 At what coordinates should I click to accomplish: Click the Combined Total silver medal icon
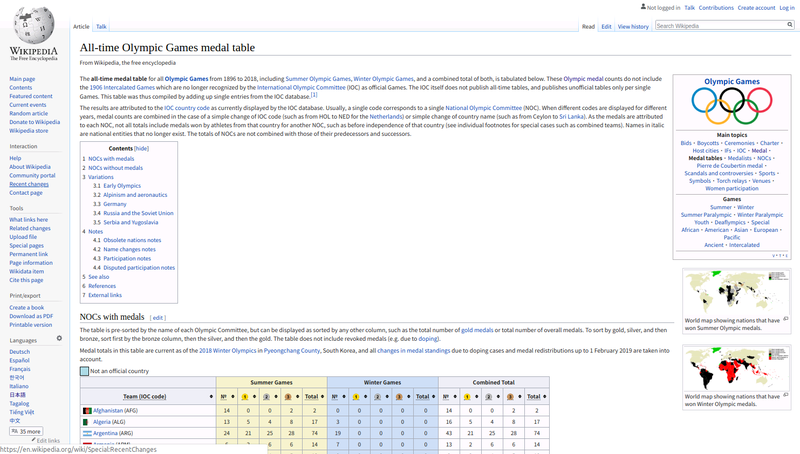tap(488, 396)
